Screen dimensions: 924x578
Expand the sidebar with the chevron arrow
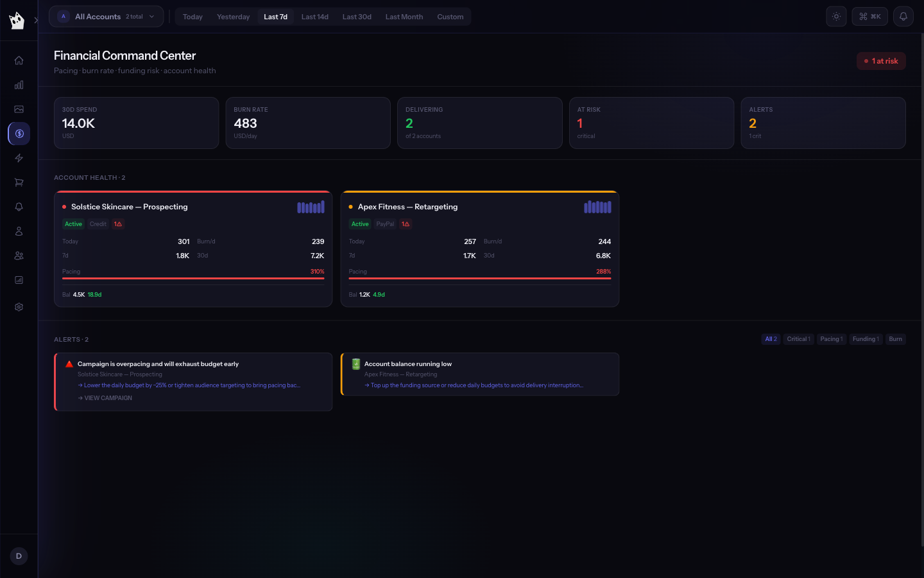pyautogui.click(x=36, y=21)
